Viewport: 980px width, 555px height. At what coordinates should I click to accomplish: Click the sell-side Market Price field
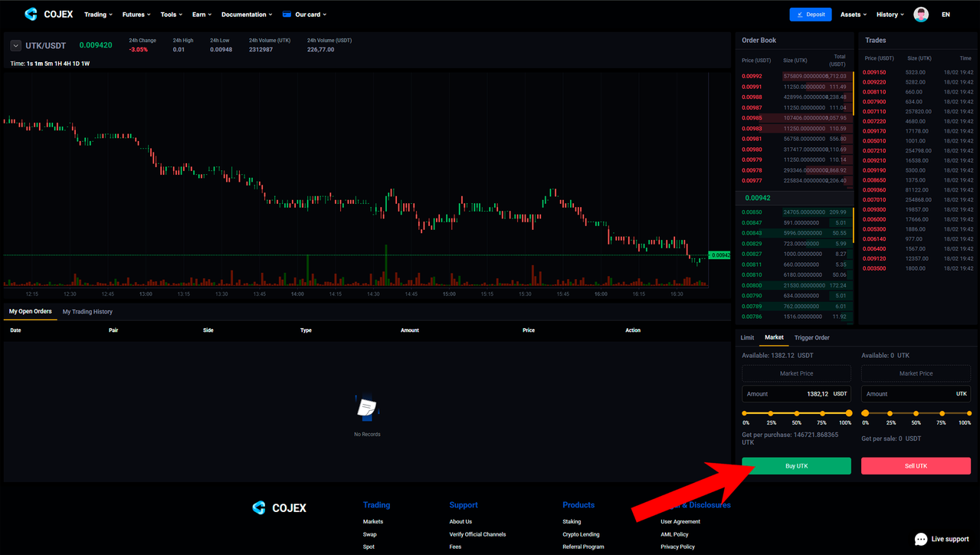point(916,373)
